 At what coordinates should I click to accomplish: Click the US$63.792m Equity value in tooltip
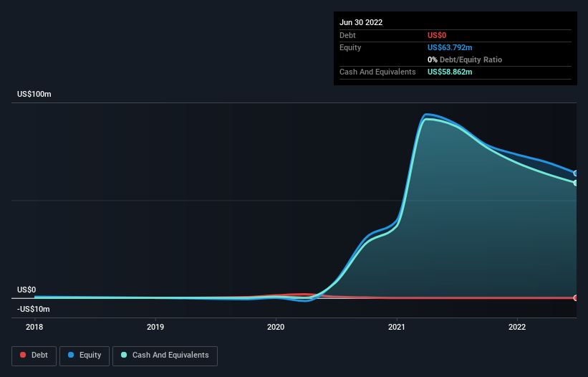click(450, 47)
